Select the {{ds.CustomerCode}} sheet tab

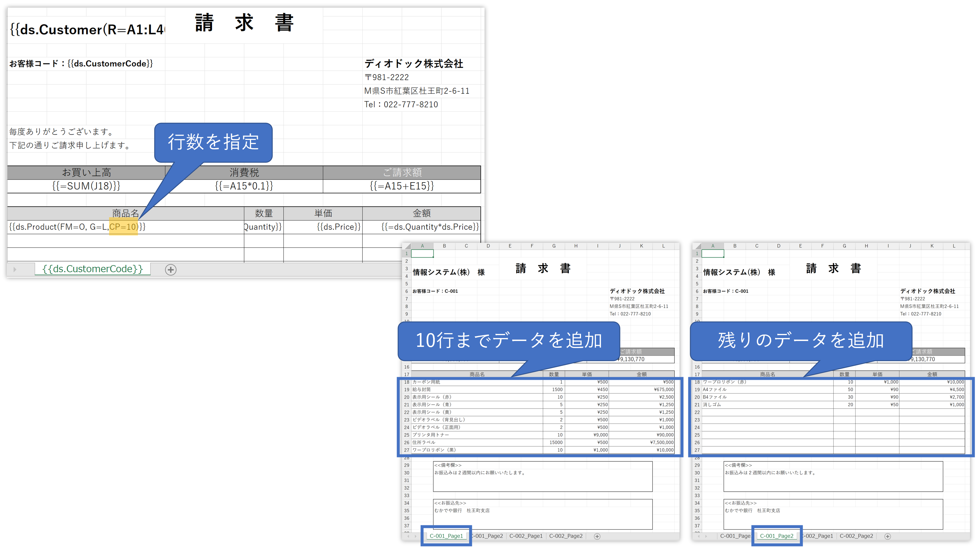click(92, 269)
